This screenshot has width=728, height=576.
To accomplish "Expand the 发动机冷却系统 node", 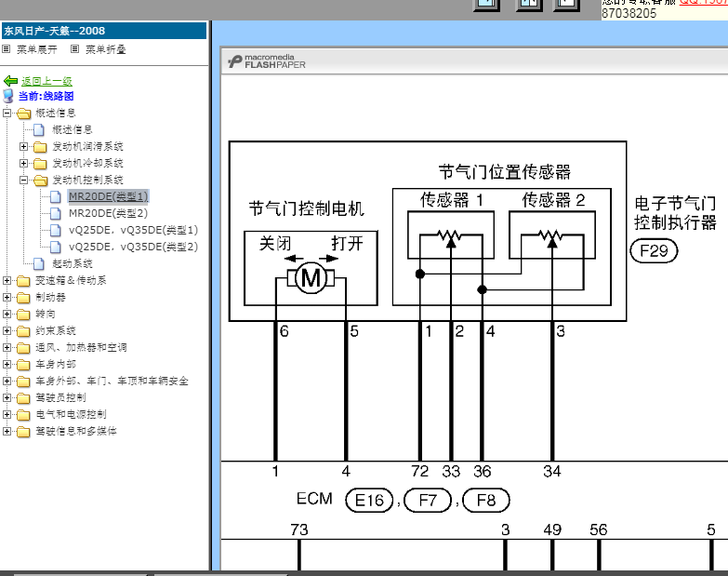I will click(x=23, y=163).
